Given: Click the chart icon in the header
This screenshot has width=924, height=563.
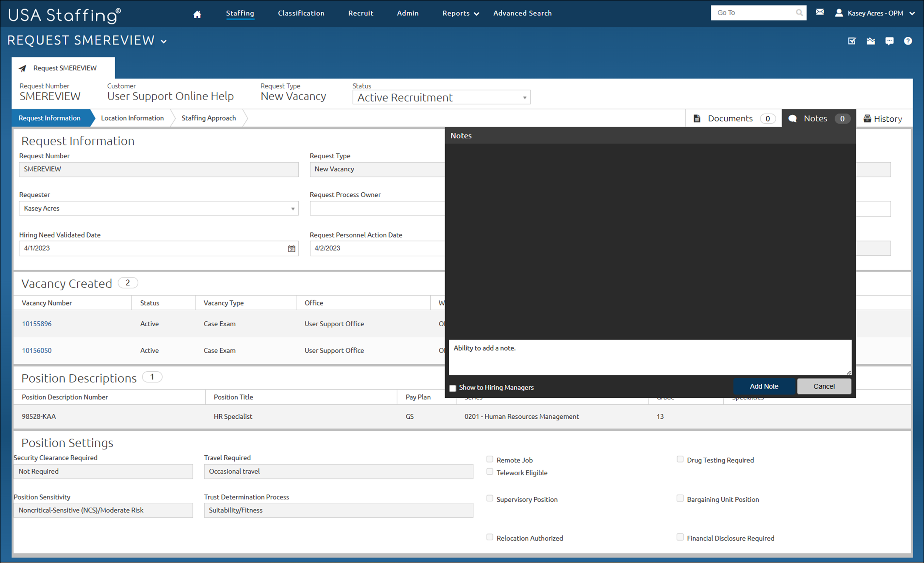Looking at the screenshot, I should 871,41.
